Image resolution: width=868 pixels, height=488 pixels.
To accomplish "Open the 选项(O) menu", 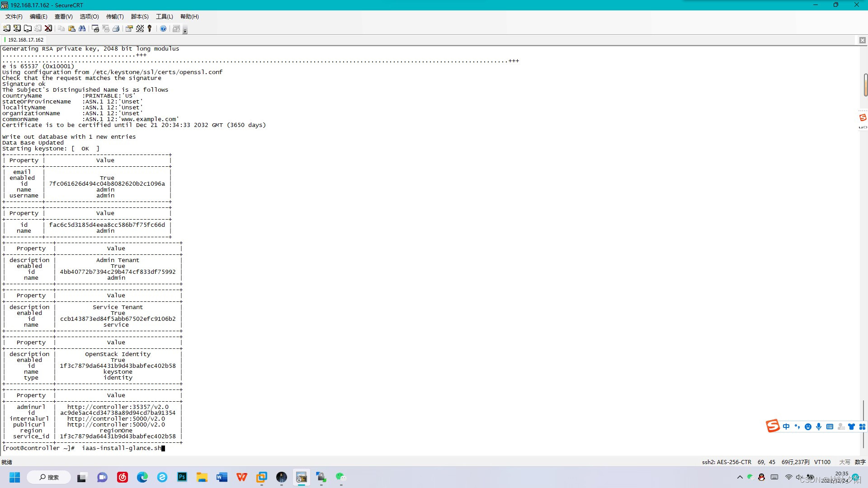I will 89,16.
